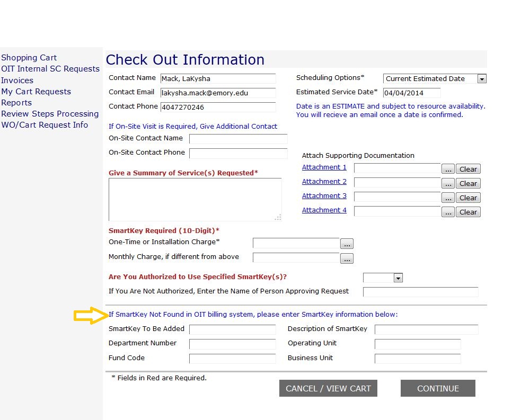Open Reports in the side menu
Screen dimensions: 521x420
point(16,103)
